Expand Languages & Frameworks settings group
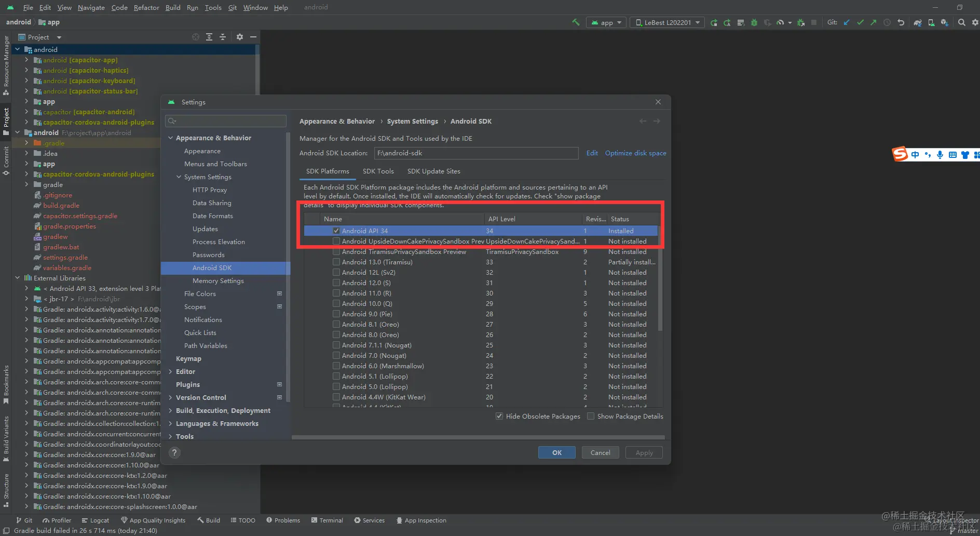 [x=170, y=424]
